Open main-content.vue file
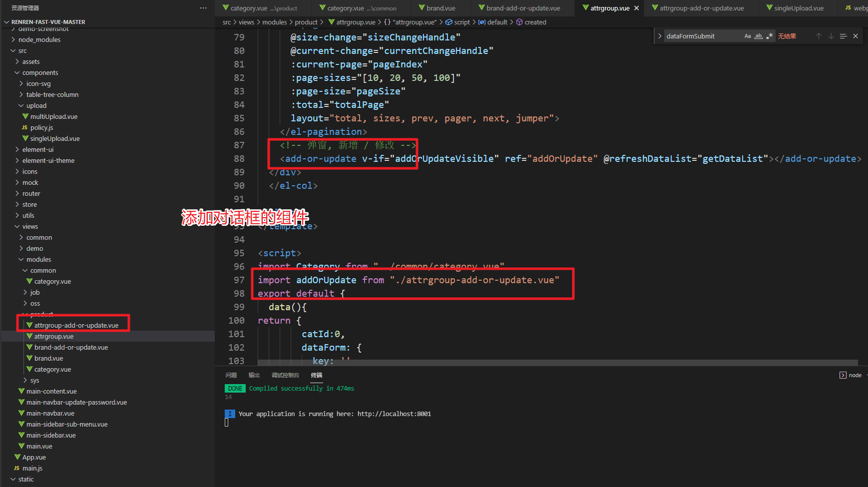The width and height of the screenshot is (868, 487). [51, 392]
